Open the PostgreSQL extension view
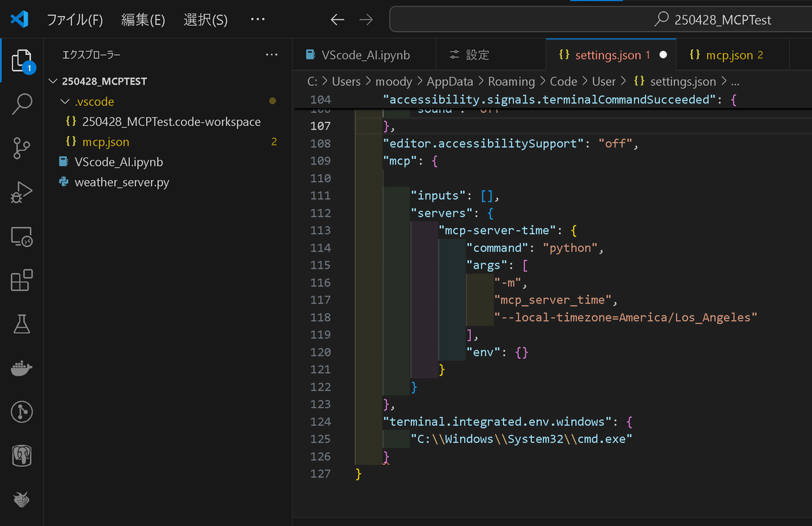 22,456
